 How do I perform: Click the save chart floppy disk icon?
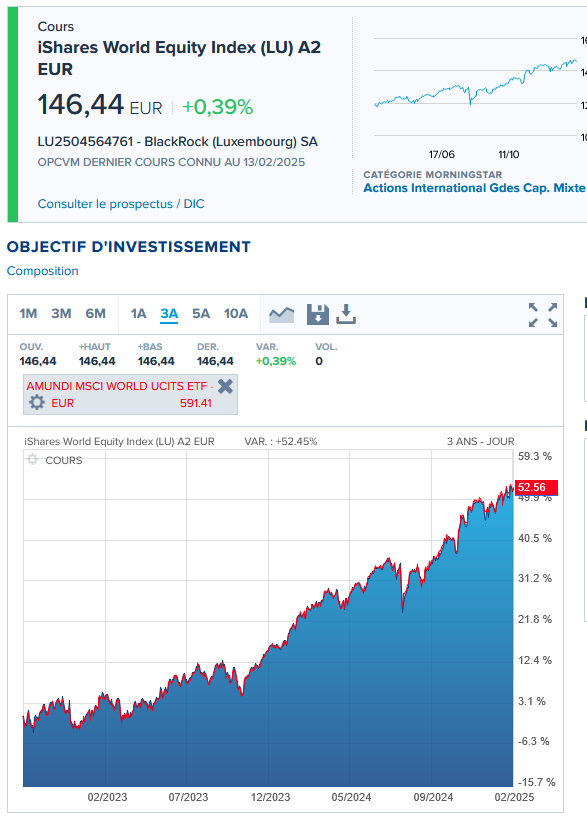[318, 314]
